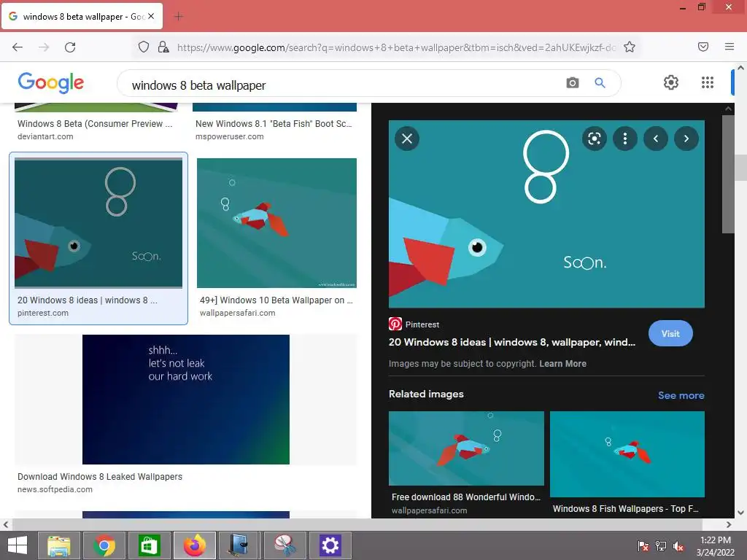Open the wallpapersafari betta fish thumbnail
Image resolution: width=747 pixels, height=560 pixels.
(276, 223)
